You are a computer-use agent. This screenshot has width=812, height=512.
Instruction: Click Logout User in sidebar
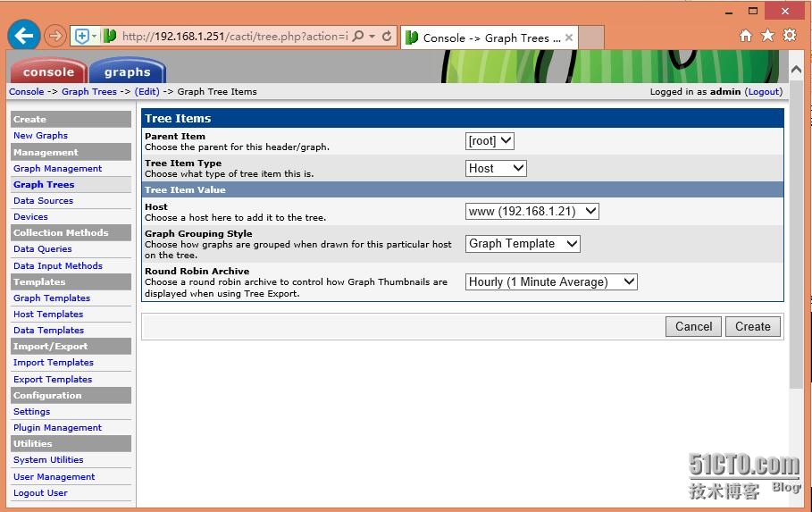(40, 493)
